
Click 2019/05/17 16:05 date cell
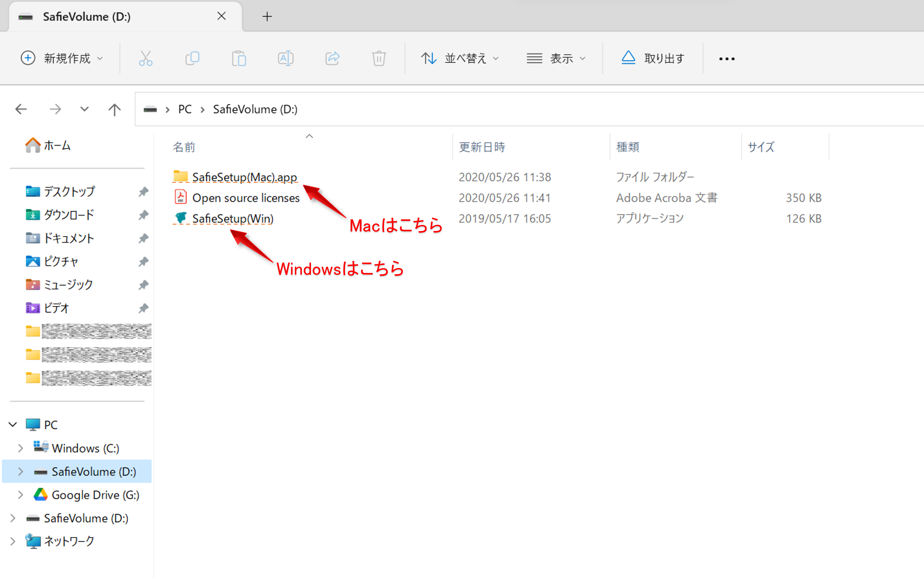(505, 219)
